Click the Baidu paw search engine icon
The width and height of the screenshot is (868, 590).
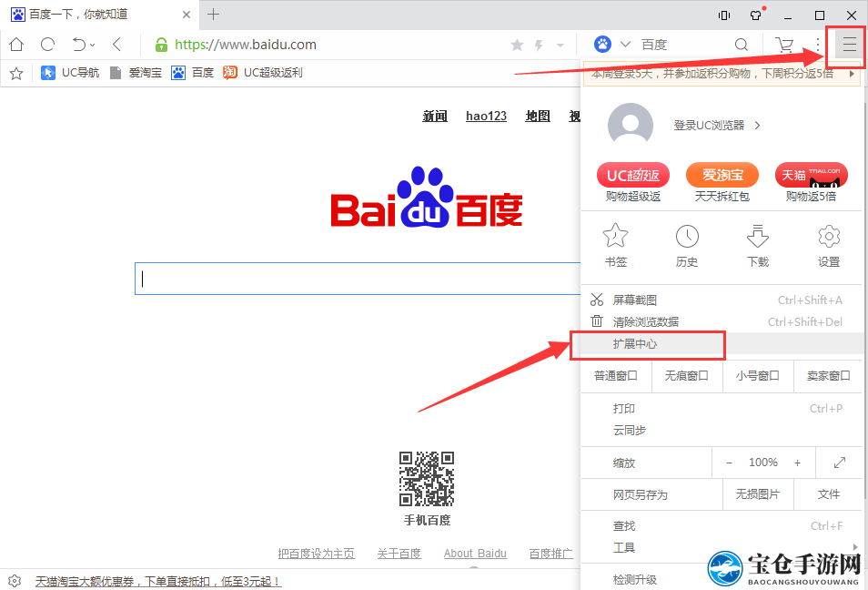[x=602, y=44]
